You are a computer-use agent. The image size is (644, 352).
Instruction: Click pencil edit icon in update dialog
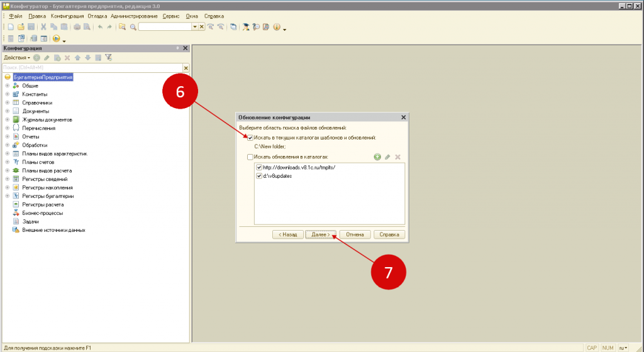tap(387, 157)
